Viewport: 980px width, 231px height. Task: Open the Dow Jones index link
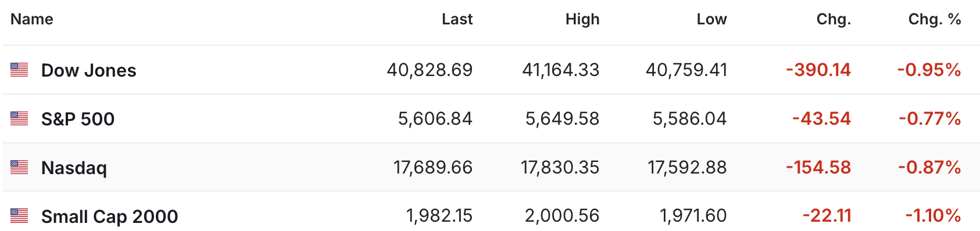(88, 70)
